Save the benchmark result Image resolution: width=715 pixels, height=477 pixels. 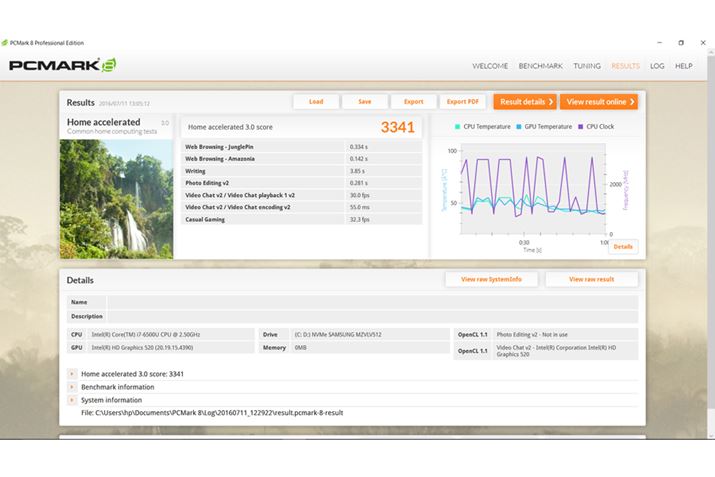(365, 102)
